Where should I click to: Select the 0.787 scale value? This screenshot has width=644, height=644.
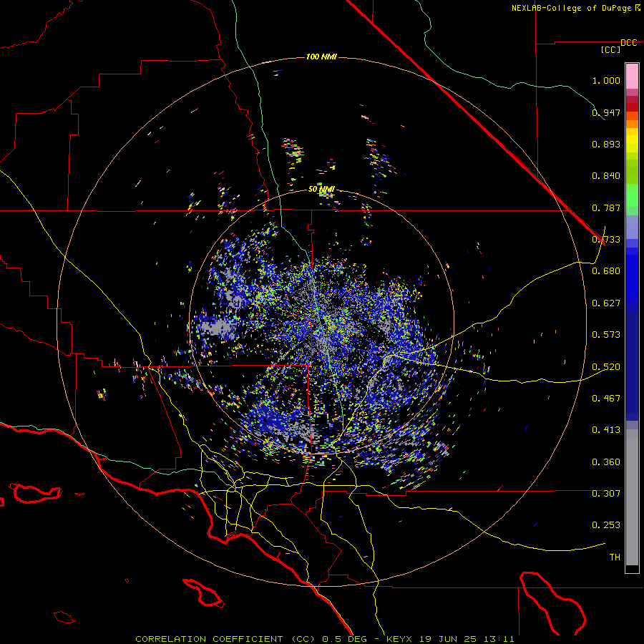606,208
